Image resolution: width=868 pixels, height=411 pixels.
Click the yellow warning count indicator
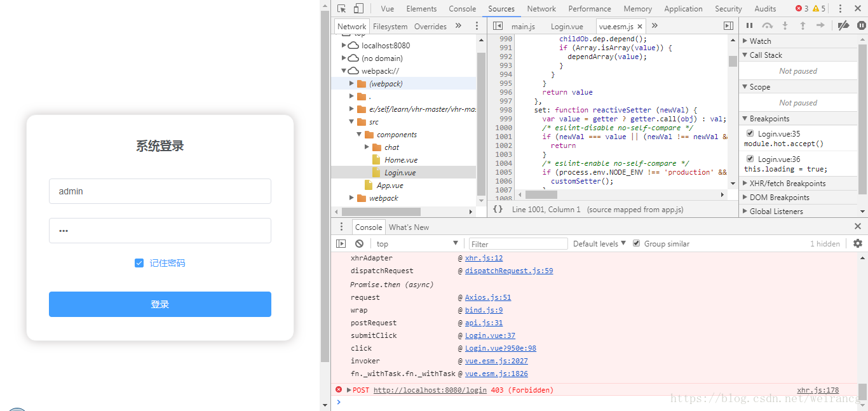click(x=819, y=9)
